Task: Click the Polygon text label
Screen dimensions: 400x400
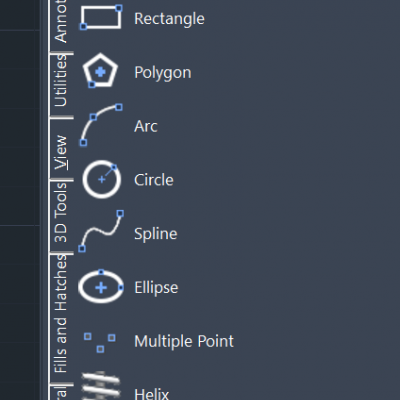Action: pos(163,73)
